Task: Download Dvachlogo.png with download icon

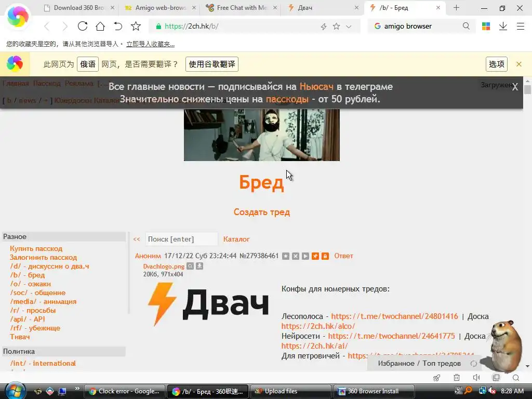Action: pos(199,266)
